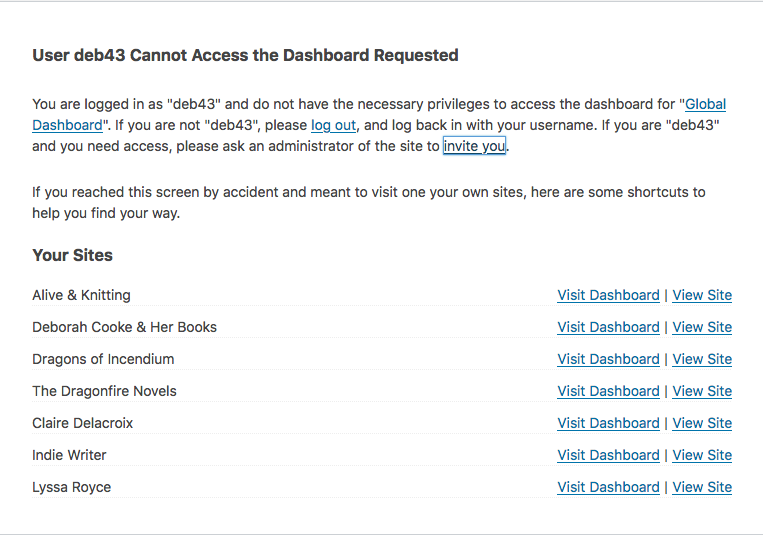This screenshot has height=535, width=763.
Task: View Site for The Dragonfire Novels
Action: click(702, 391)
